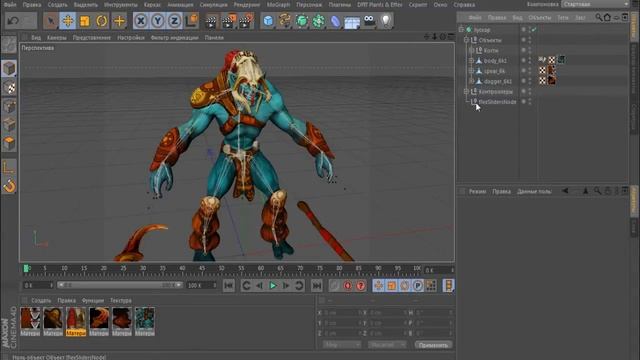Go to start of animation button
Screen dimensions: 640x360
coord(229,285)
